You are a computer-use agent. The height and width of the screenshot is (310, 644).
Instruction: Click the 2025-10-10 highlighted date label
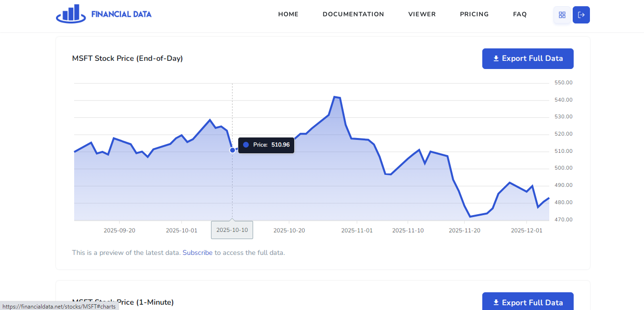tap(232, 230)
